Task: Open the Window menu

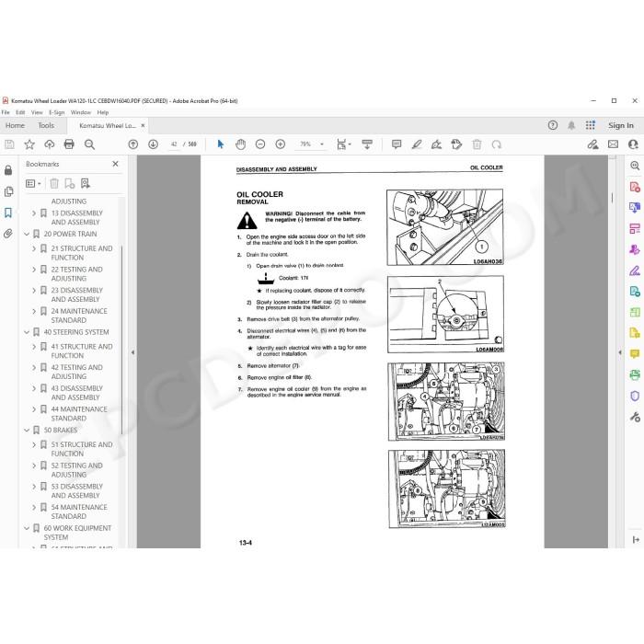Action: coord(81,112)
